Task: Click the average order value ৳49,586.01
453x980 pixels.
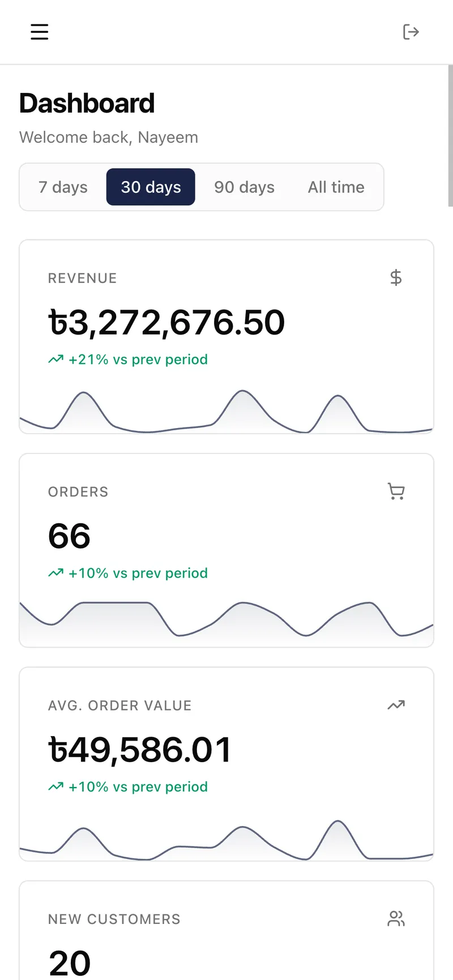Action: tap(140, 750)
